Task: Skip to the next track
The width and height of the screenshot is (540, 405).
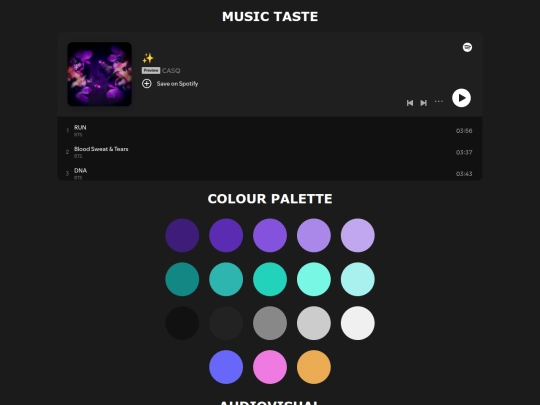Action: (424, 103)
